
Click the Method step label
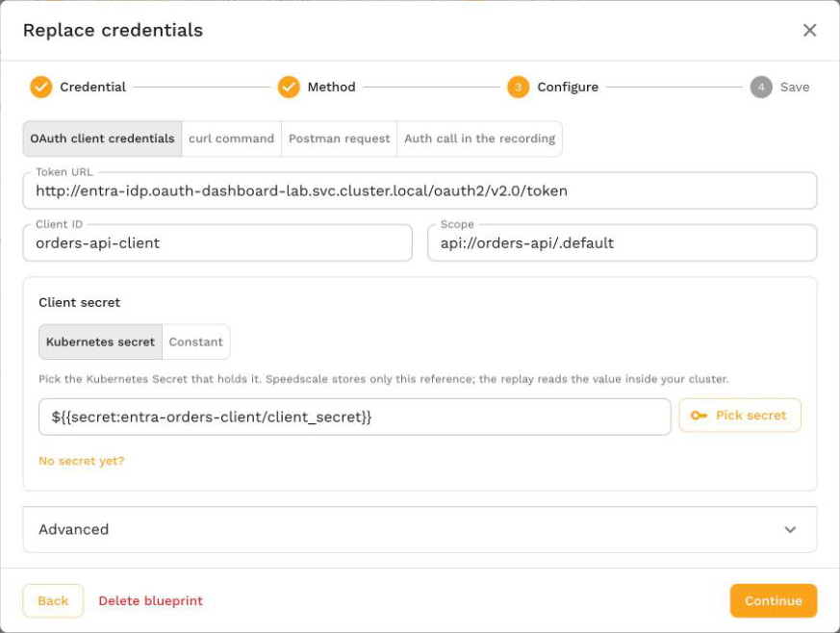pyautogui.click(x=331, y=87)
